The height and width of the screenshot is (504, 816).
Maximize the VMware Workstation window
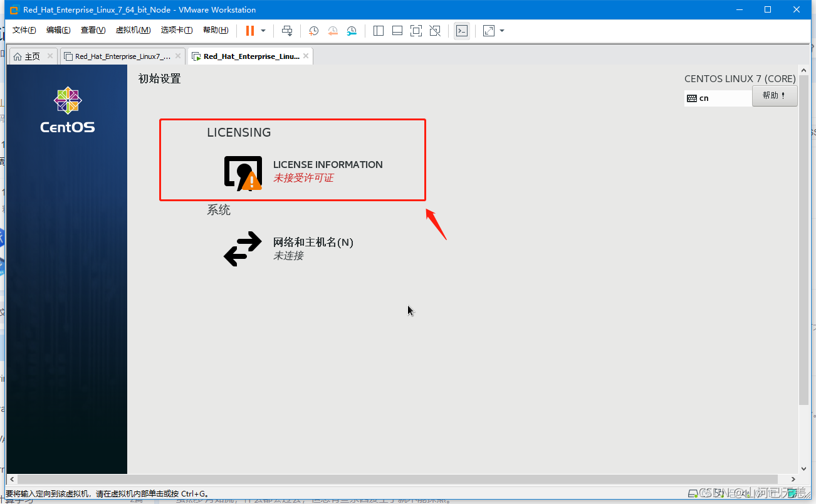[x=768, y=9]
